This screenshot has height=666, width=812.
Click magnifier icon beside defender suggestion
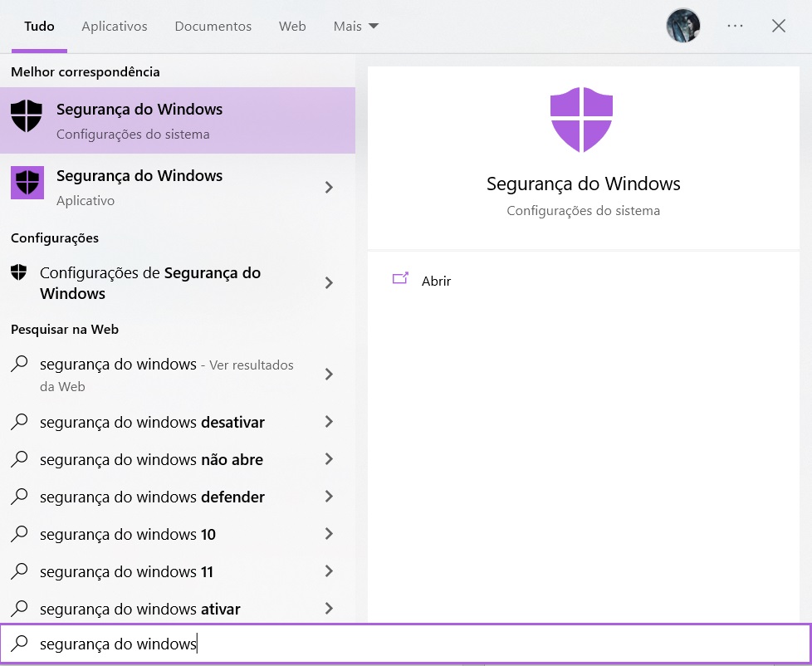click(19, 496)
